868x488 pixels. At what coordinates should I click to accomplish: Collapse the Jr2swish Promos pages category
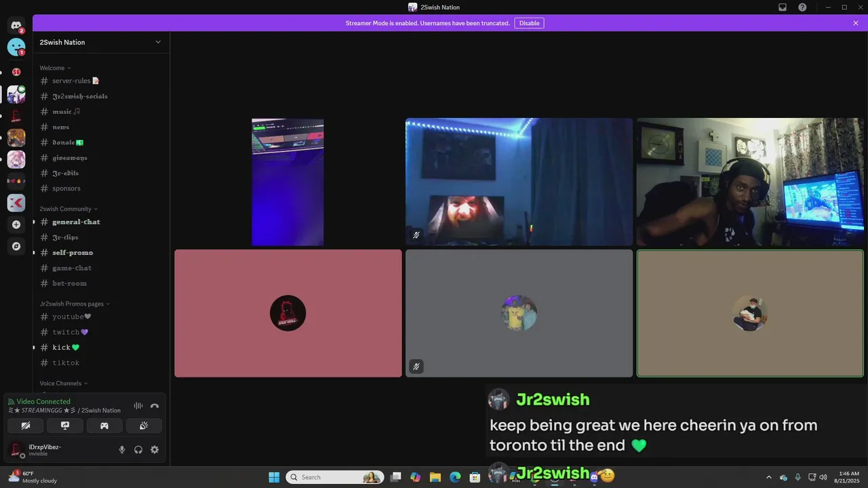pyautogui.click(x=75, y=304)
